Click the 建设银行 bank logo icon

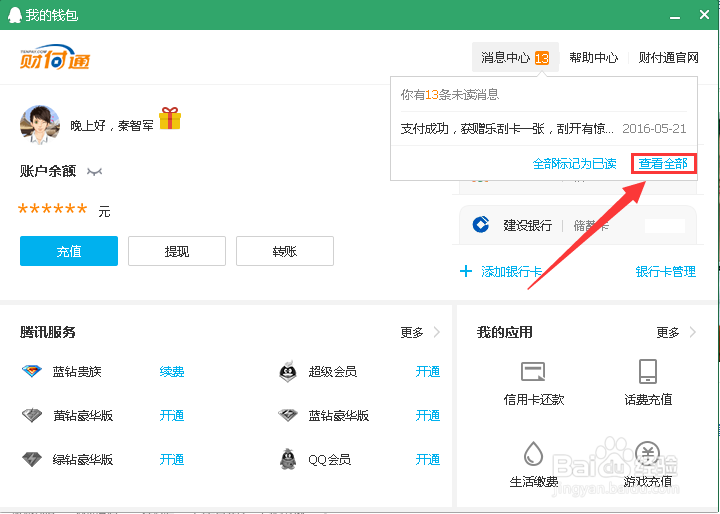point(481,225)
